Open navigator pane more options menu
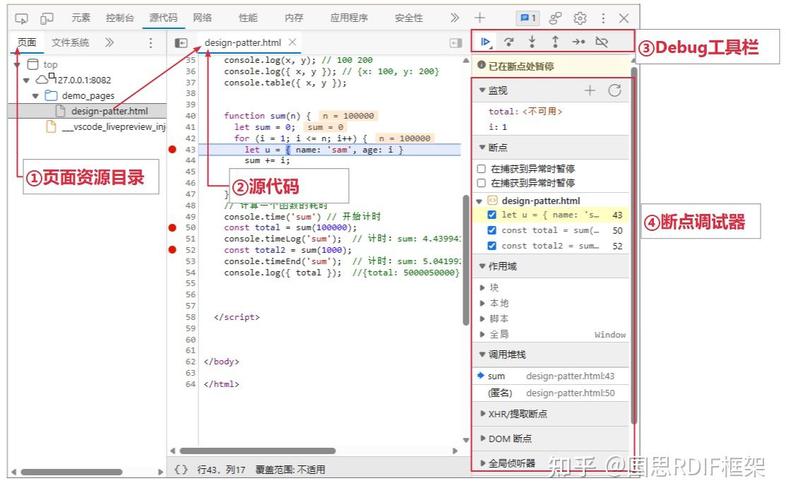Screen dimensions: 786x500 tap(150, 43)
